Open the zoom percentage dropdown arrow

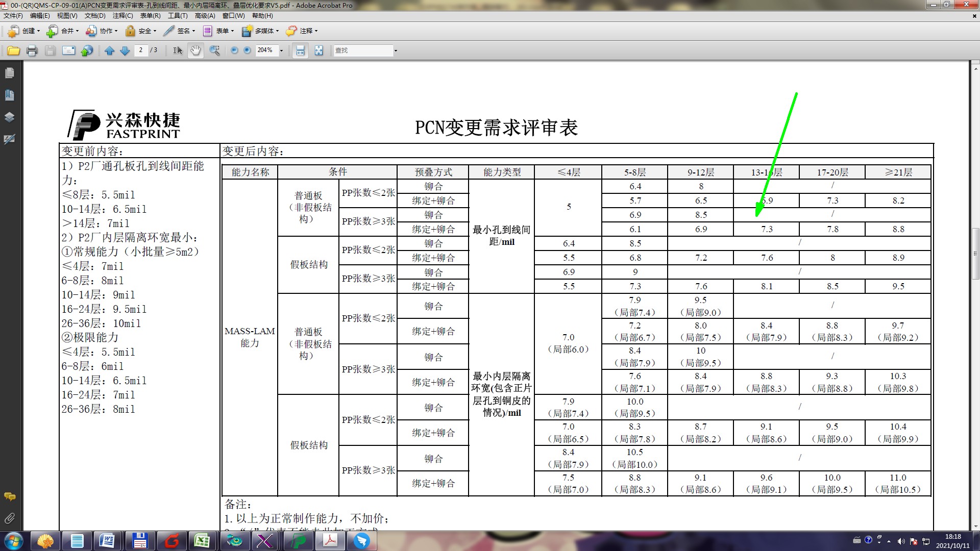click(x=281, y=51)
